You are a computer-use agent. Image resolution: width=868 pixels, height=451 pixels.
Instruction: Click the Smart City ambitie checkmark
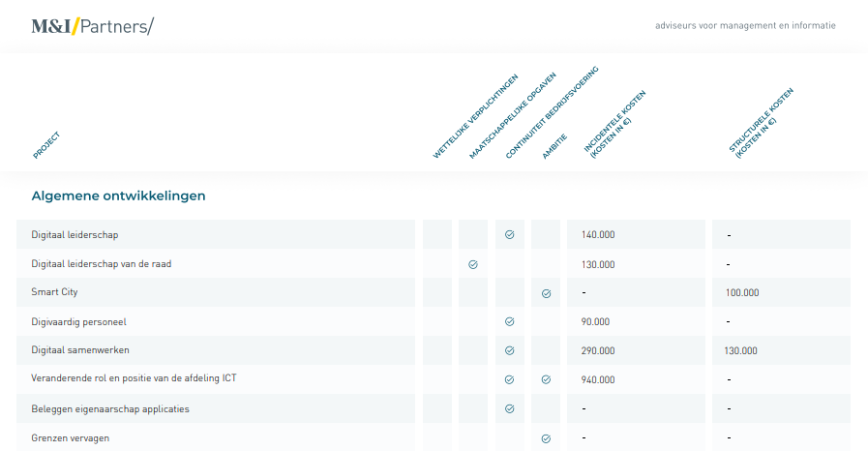[546, 292]
